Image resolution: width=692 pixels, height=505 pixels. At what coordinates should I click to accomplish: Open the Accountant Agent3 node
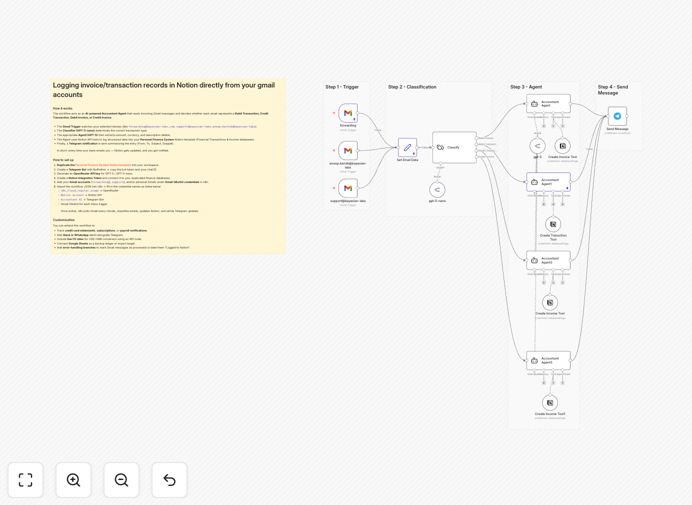[548, 361]
